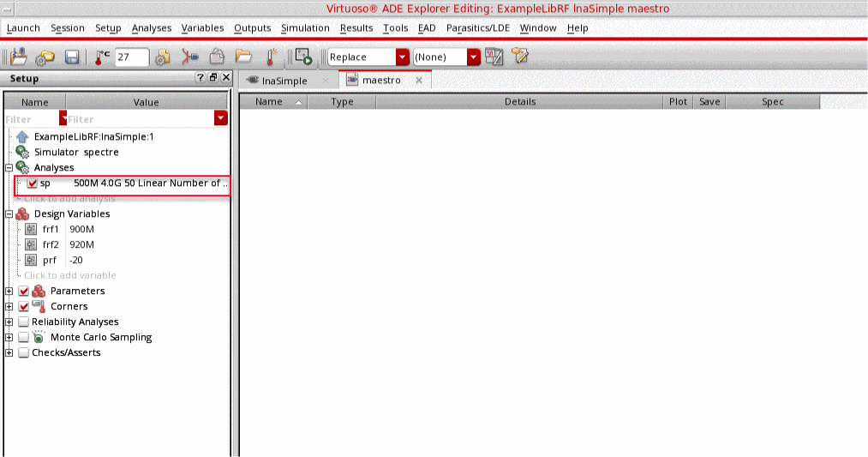Viewport: 868px width, 457px height.
Task: Close the lnaSimple tab
Action: pyautogui.click(x=326, y=81)
